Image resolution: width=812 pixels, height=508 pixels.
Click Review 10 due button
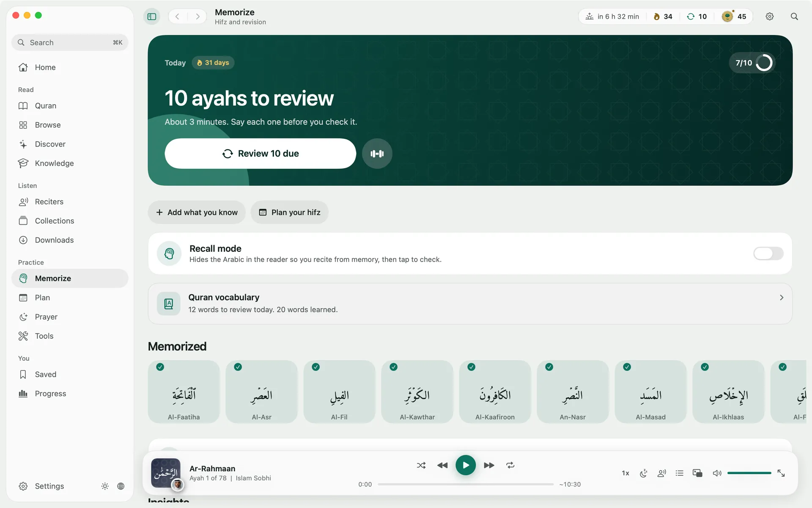(x=260, y=154)
